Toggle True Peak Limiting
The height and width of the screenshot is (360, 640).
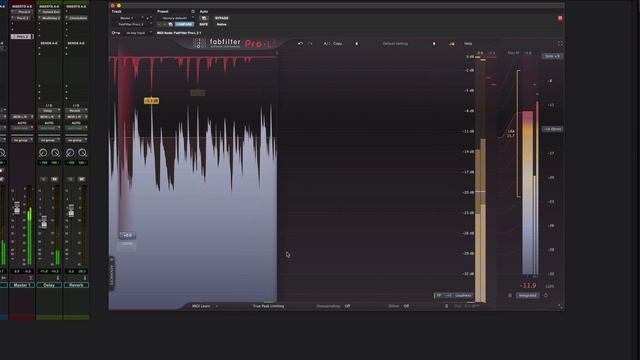point(268,306)
